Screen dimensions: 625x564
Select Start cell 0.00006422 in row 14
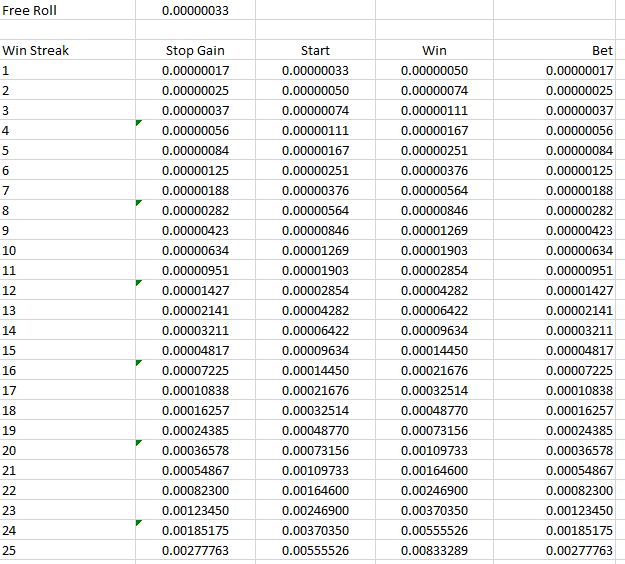tap(315, 330)
